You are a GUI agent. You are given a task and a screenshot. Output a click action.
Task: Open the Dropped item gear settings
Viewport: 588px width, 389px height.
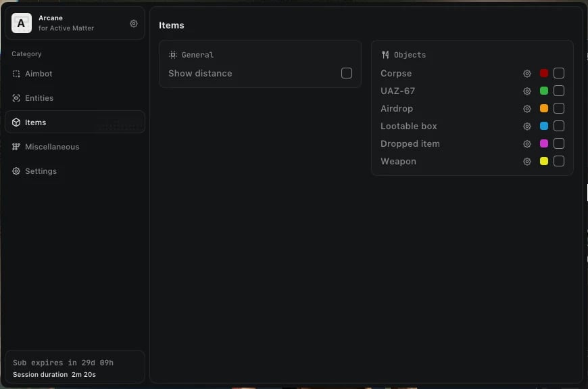[x=527, y=144]
